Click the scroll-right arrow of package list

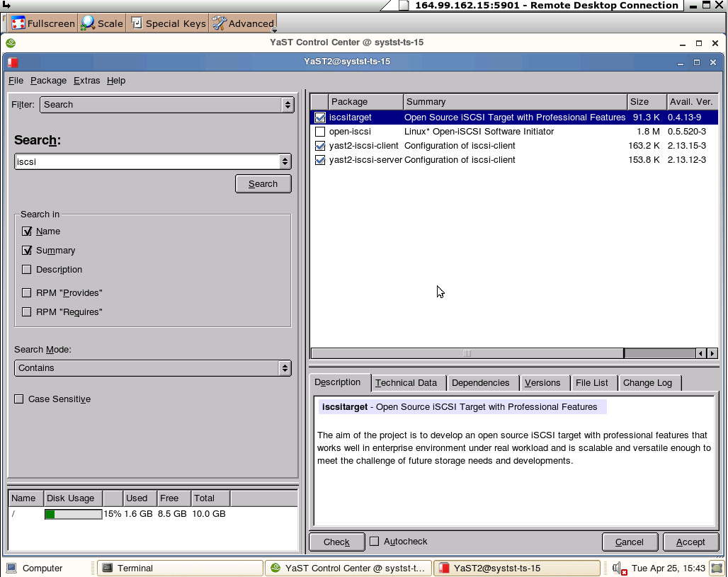coord(712,353)
